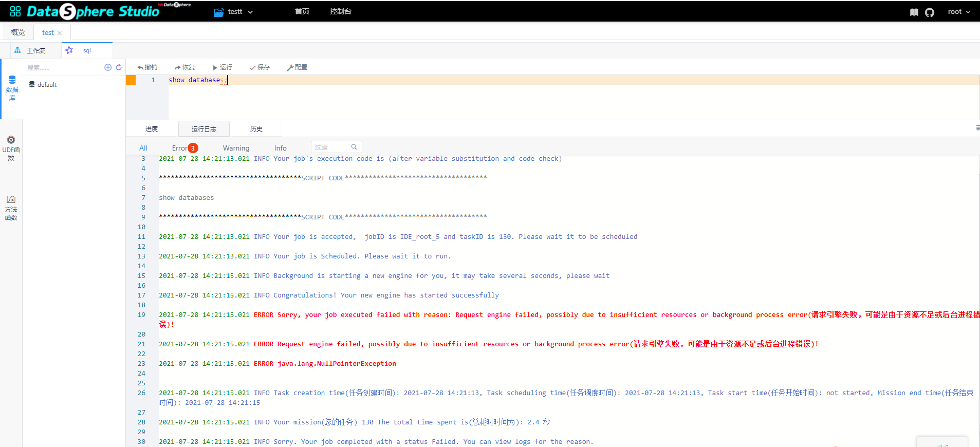Switch to the 概览 overview tab

[18, 32]
